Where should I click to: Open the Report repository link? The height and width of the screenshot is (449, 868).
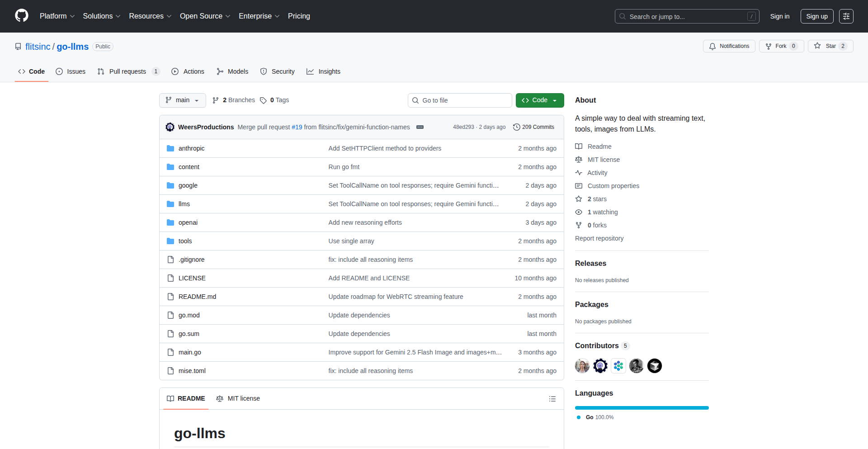(599, 238)
